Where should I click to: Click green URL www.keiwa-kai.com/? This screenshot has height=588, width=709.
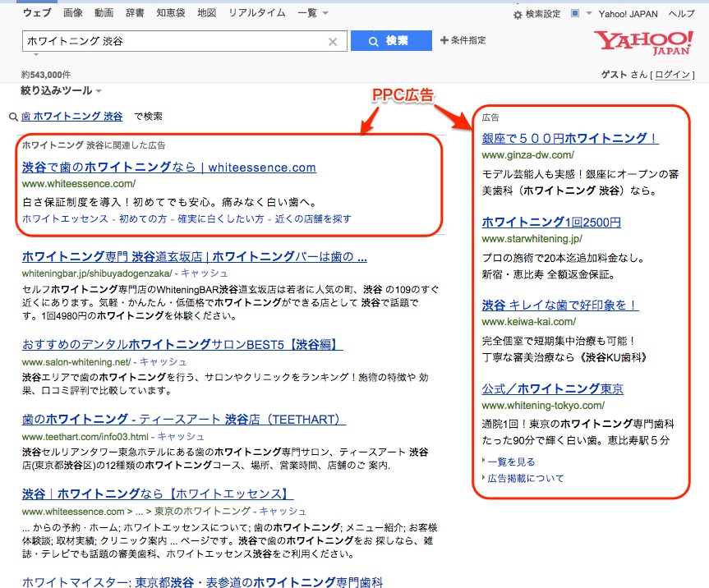click(x=528, y=322)
